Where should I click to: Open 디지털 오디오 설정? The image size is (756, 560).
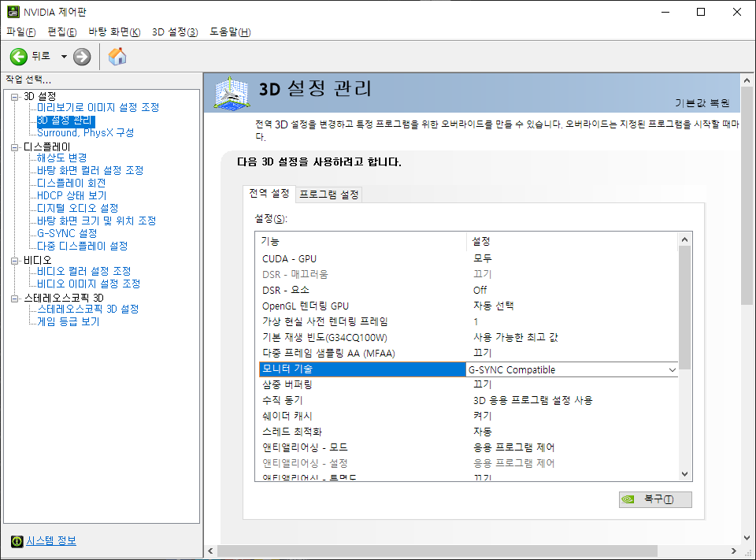coord(78,208)
